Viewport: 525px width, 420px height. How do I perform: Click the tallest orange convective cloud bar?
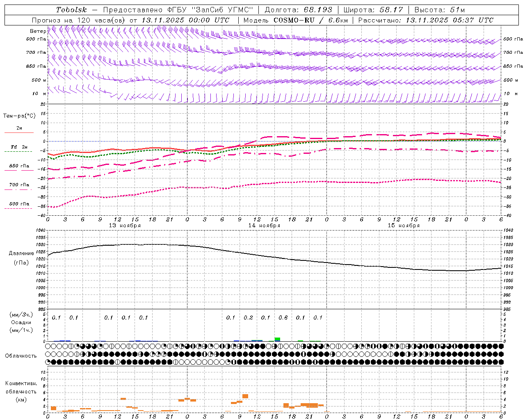coord(245,396)
